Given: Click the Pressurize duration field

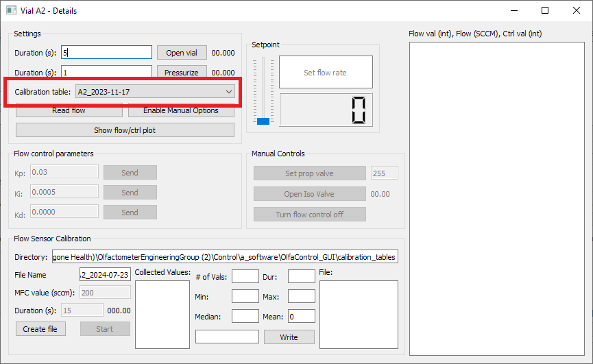Looking at the screenshot, I should (x=107, y=71).
